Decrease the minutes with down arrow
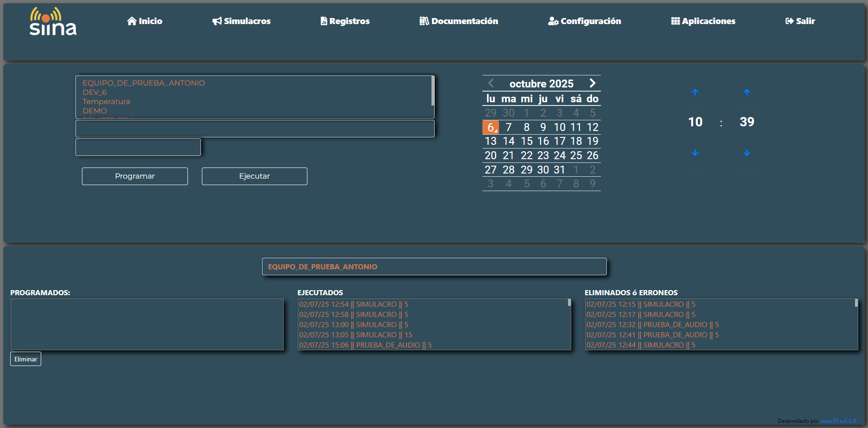The height and width of the screenshot is (428, 868). 746,153
